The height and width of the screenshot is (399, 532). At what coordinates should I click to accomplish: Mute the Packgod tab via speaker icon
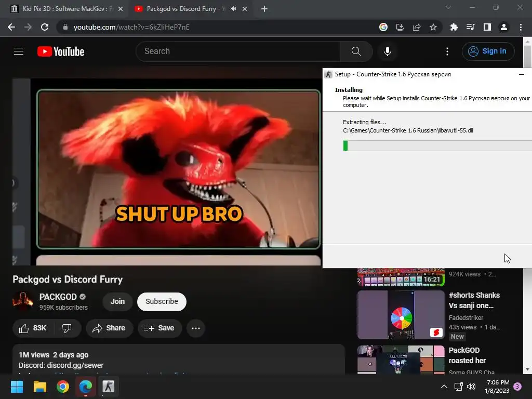(233, 9)
